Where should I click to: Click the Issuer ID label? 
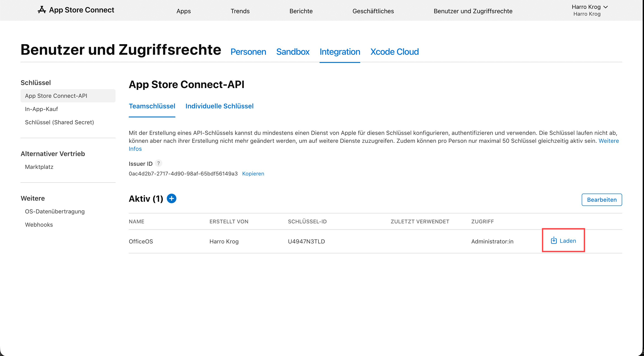(140, 164)
